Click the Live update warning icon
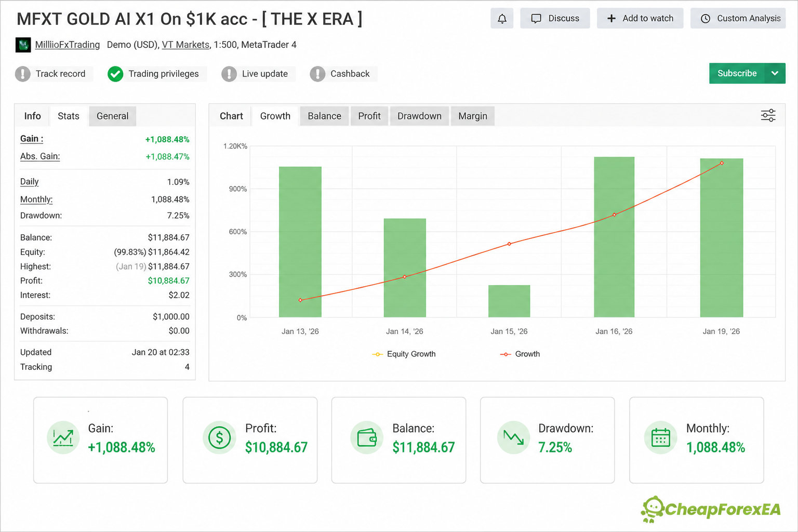 coord(229,74)
